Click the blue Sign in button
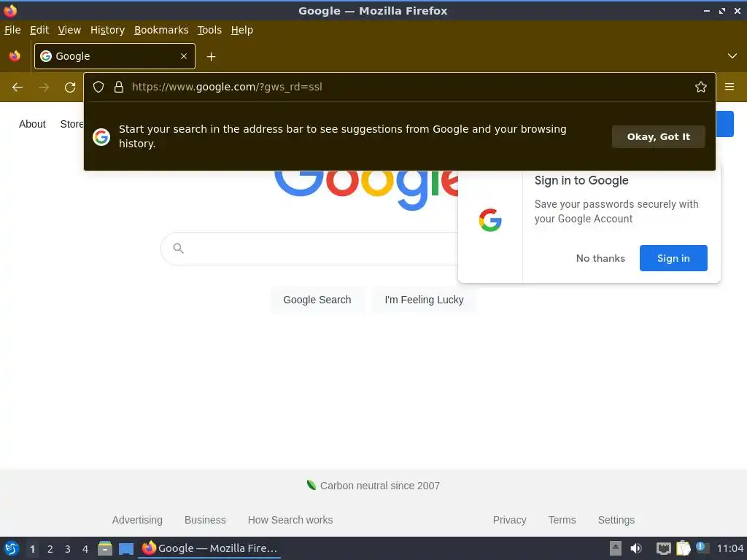This screenshot has height=560, width=747. [673, 258]
